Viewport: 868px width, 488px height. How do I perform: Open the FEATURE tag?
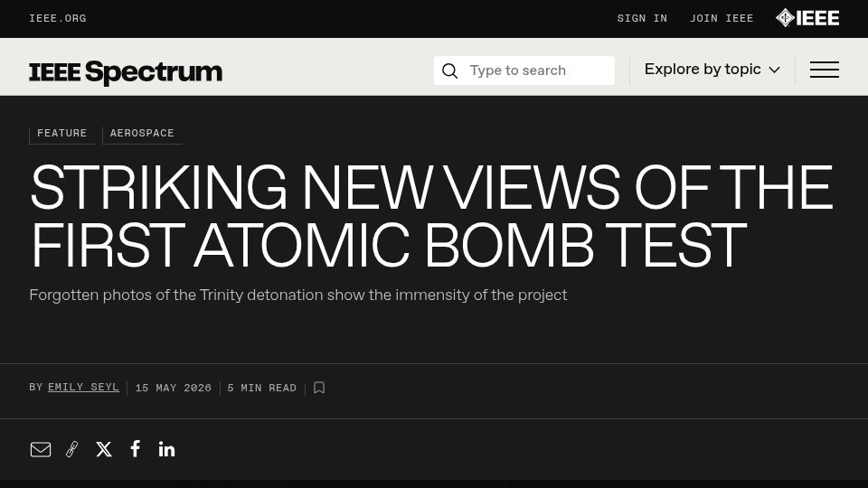click(x=62, y=134)
